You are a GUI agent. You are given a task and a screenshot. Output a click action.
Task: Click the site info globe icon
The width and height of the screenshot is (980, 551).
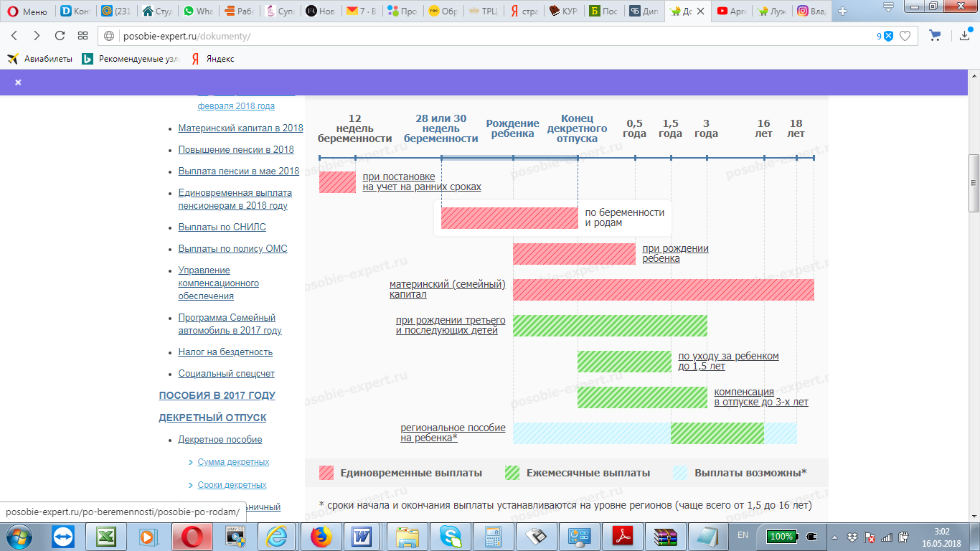click(109, 36)
